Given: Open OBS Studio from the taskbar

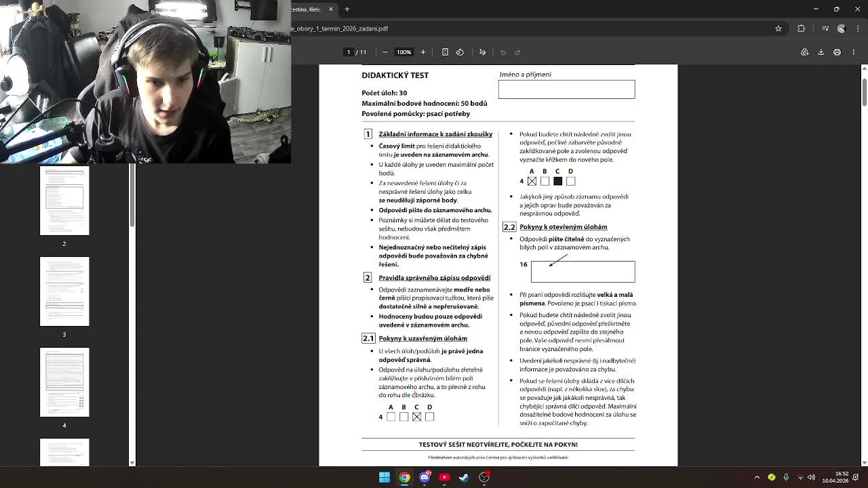Looking at the screenshot, I should pyautogui.click(x=484, y=477).
